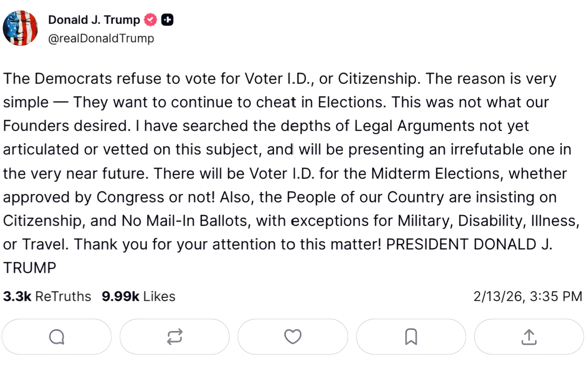The width and height of the screenshot is (588, 368).
Task: View the 9.99k Likes list
Action: pyautogui.click(x=138, y=296)
